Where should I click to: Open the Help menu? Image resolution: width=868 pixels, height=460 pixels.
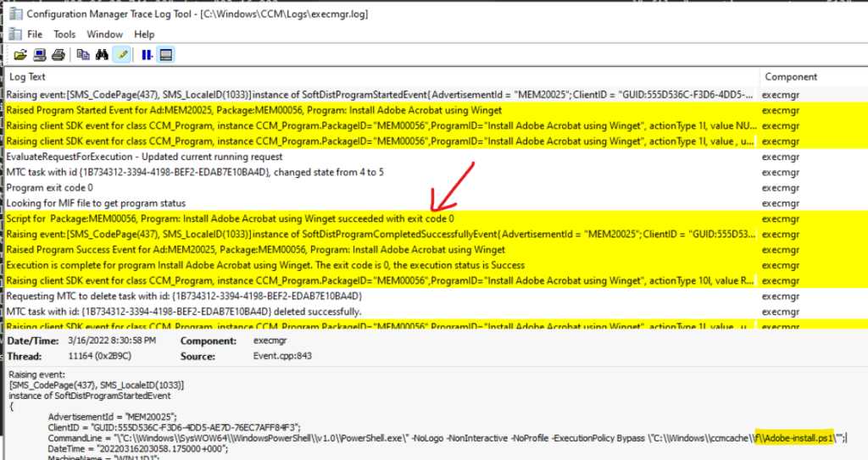pyautogui.click(x=144, y=35)
